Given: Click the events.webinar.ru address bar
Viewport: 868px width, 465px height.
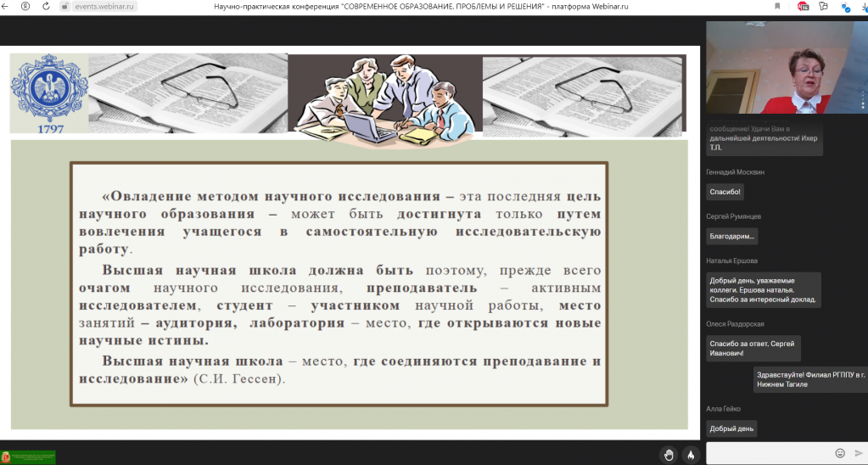Looking at the screenshot, I should (x=102, y=6).
